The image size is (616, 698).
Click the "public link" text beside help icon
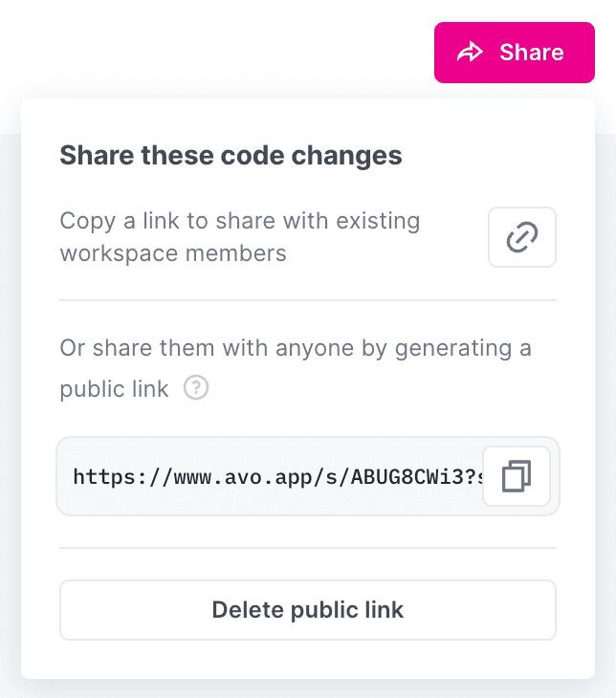114,389
